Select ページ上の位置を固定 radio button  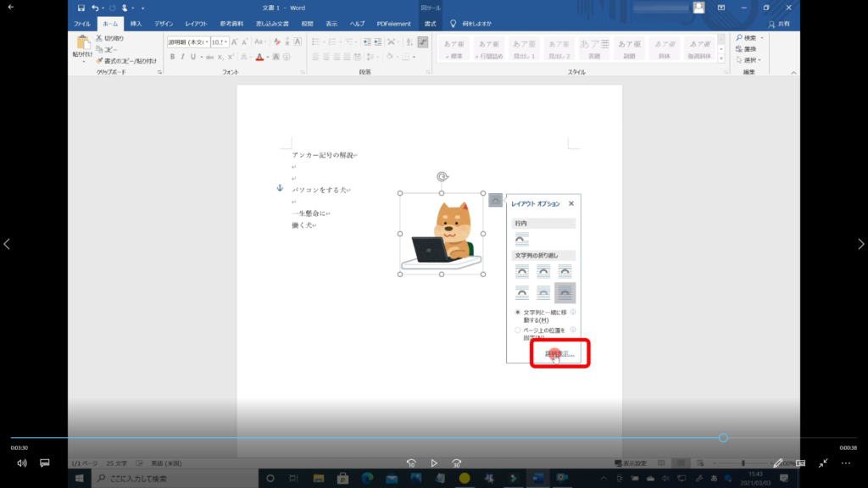pos(519,330)
